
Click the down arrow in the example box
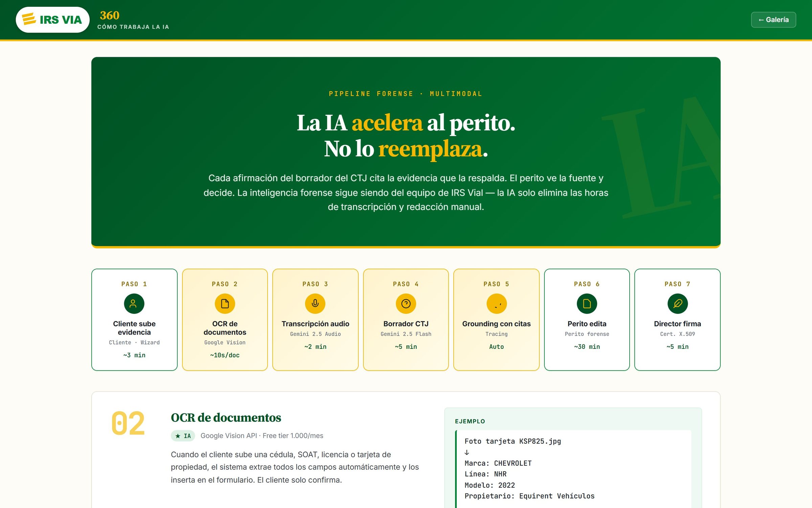(467, 452)
